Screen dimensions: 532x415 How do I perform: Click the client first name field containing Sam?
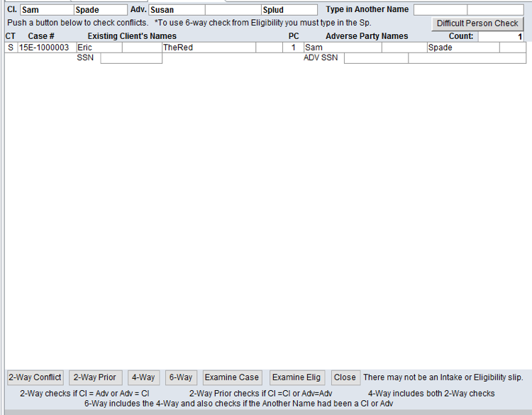(x=46, y=10)
